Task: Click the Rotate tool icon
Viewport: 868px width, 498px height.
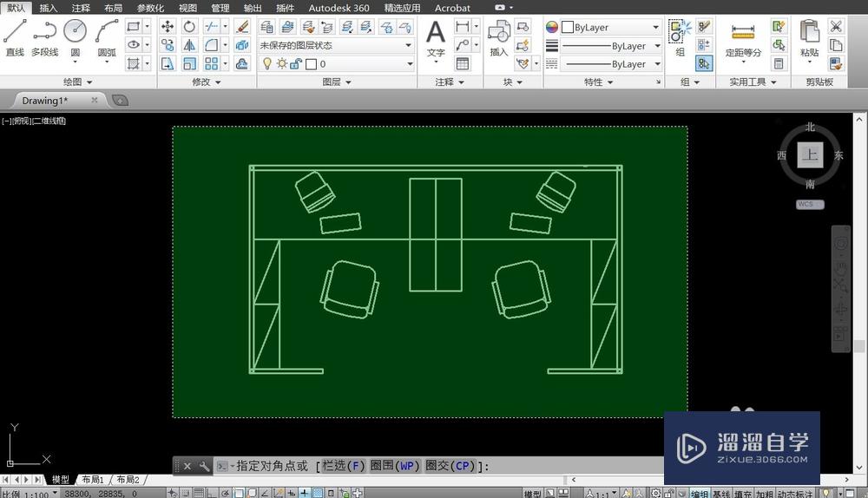Action: point(189,27)
